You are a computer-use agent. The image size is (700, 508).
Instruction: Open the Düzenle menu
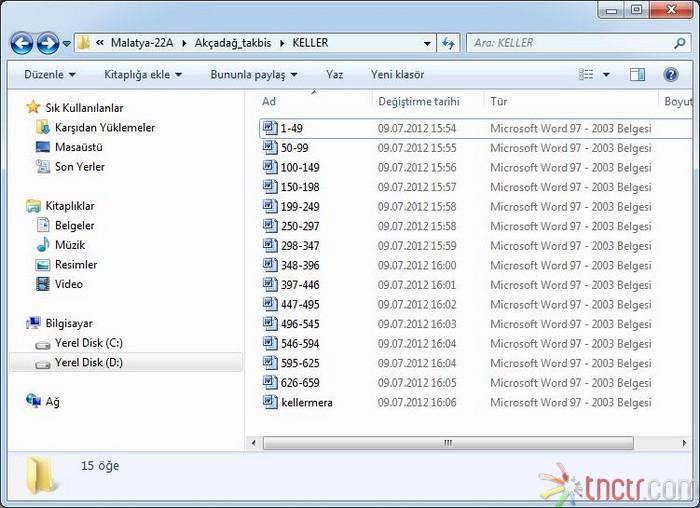49,75
